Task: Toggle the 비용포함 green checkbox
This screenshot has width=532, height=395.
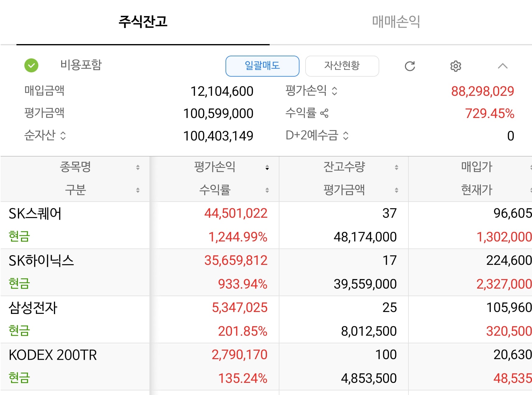Action: point(31,65)
